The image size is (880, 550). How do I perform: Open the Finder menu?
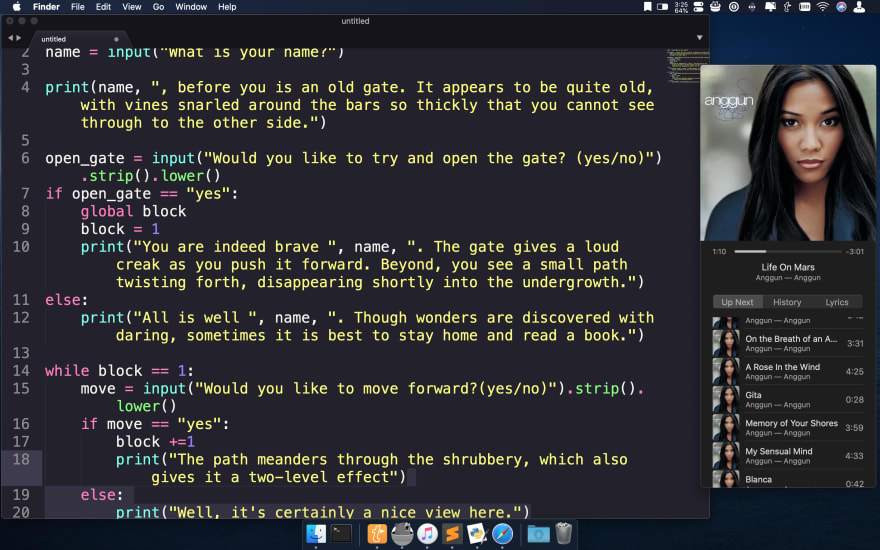[46, 7]
